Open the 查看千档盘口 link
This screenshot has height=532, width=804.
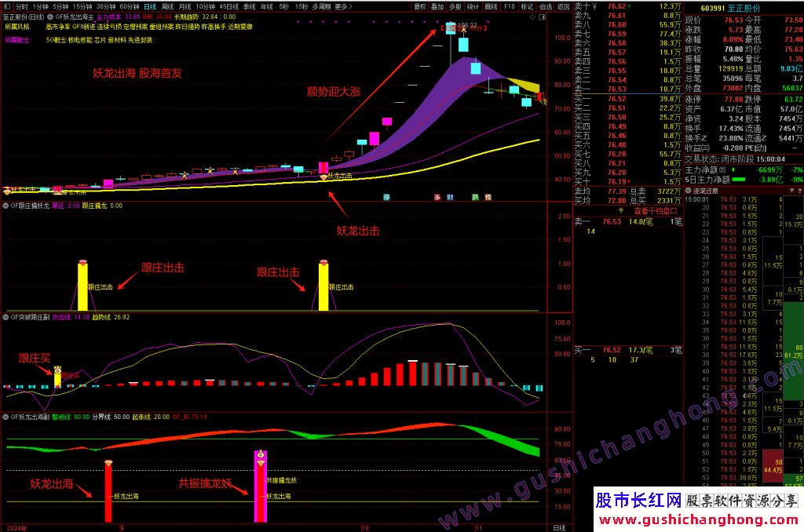pyautogui.click(x=656, y=210)
